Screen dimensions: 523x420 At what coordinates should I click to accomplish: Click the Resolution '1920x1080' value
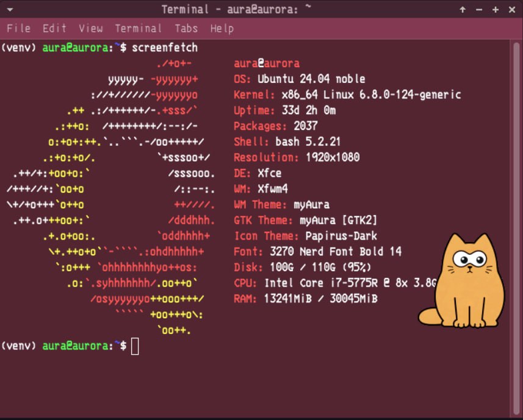(x=333, y=157)
